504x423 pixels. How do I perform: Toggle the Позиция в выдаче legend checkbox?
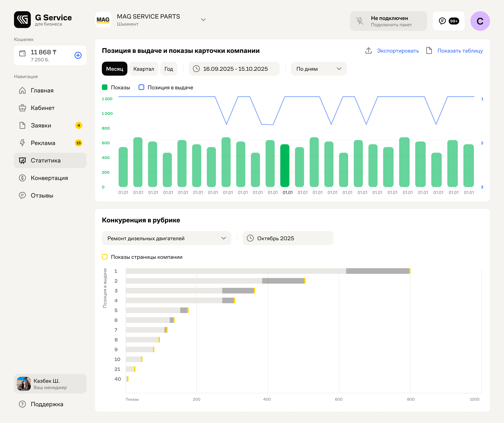pyautogui.click(x=141, y=87)
